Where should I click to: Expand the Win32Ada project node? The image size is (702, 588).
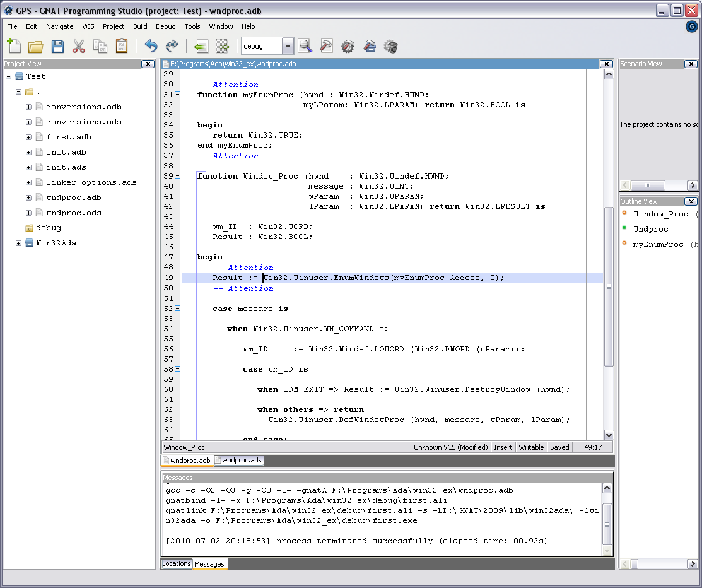click(x=18, y=243)
